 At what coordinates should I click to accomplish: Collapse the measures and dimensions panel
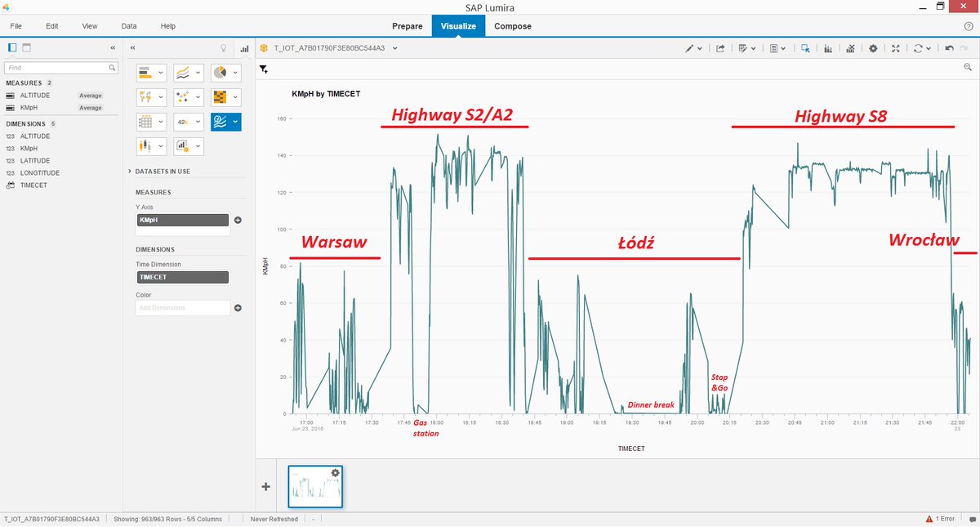pyautogui.click(x=113, y=48)
